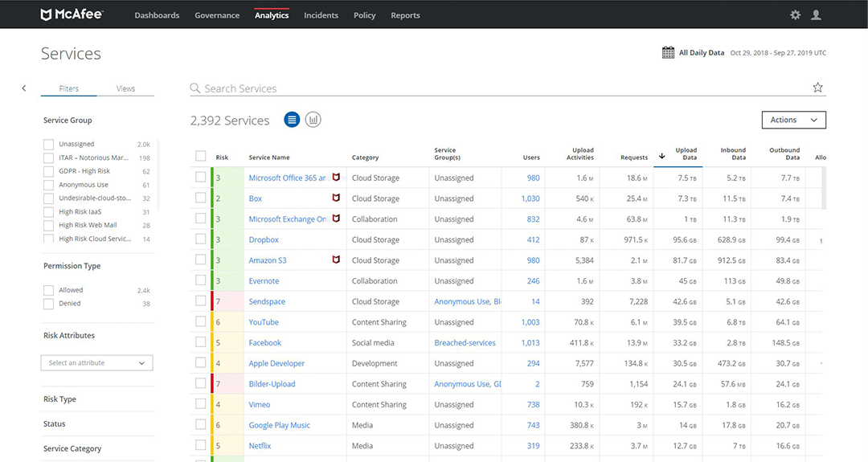Check the ITAR - Notorious Mar... filter
The image size is (868, 462).
49,157
